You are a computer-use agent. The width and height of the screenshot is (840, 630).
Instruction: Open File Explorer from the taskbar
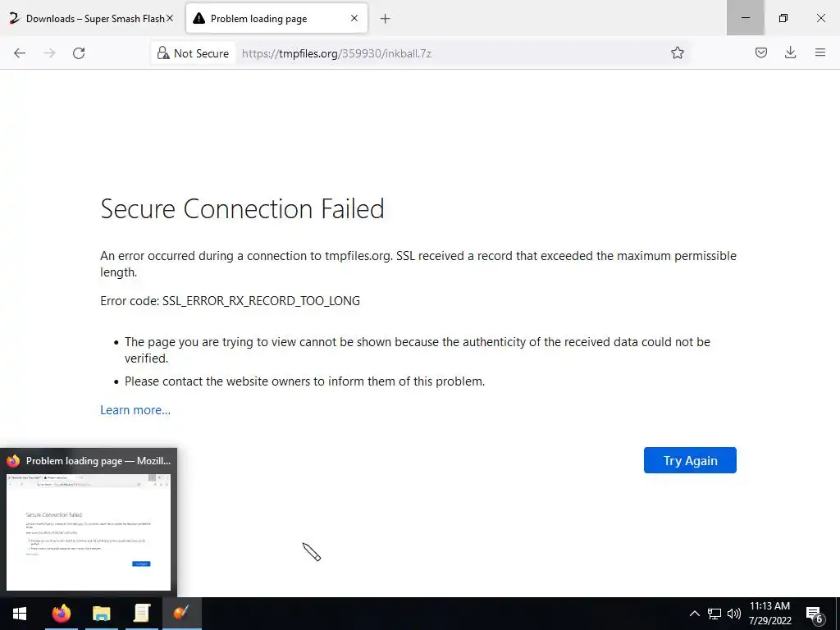pyautogui.click(x=101, y=614)
